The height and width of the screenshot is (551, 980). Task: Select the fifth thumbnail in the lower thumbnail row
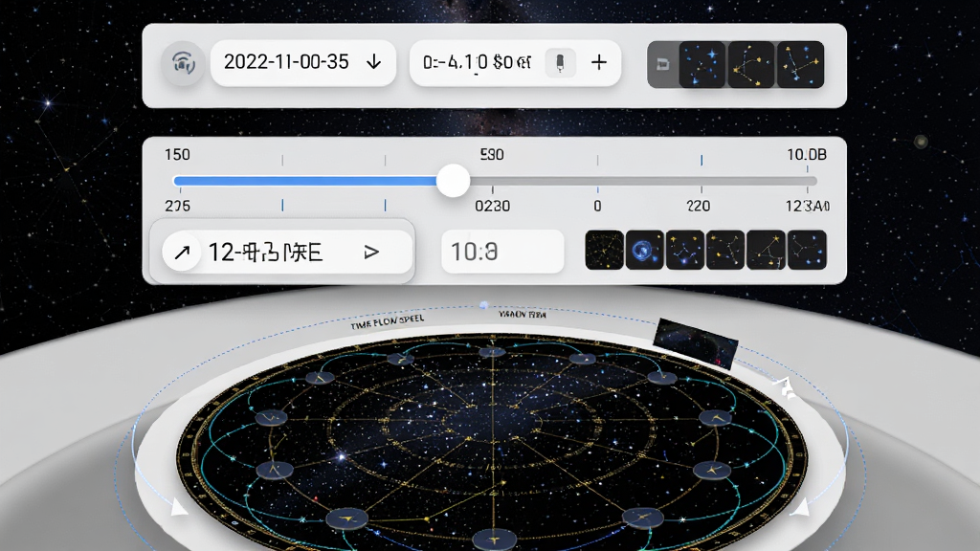[x=766, y=250]
